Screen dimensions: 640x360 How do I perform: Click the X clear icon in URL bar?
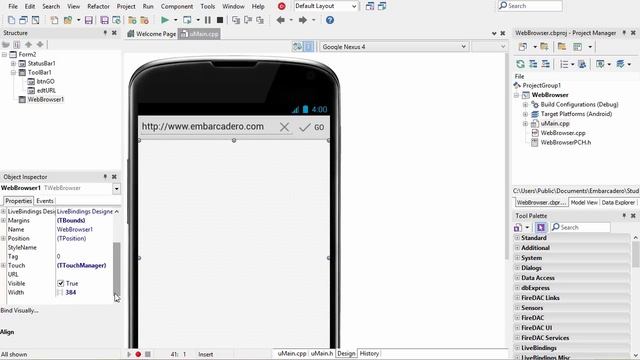284,127
